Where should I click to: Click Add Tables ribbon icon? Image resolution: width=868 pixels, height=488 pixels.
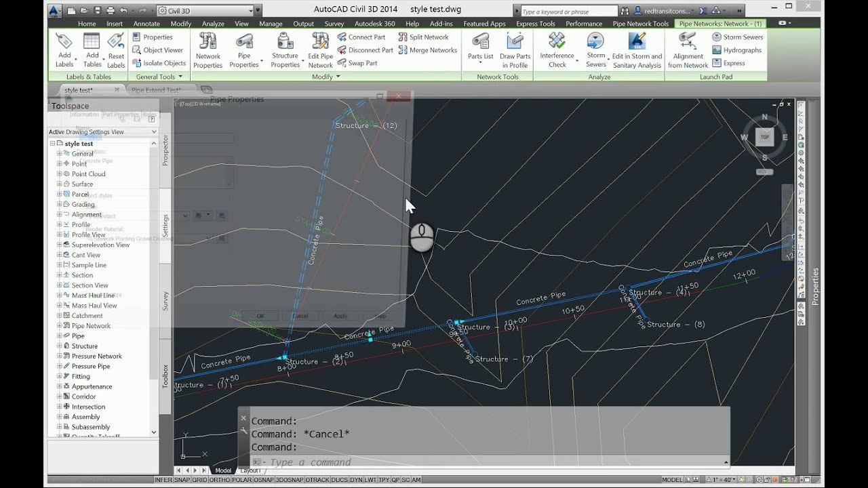point(92,49)
